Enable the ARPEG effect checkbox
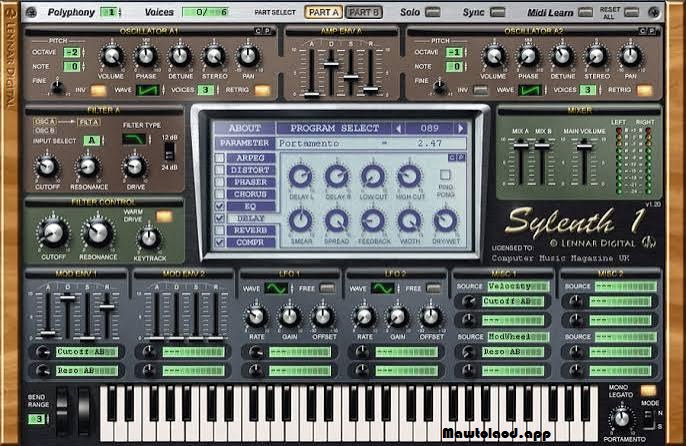 click(x=220, y=158)
